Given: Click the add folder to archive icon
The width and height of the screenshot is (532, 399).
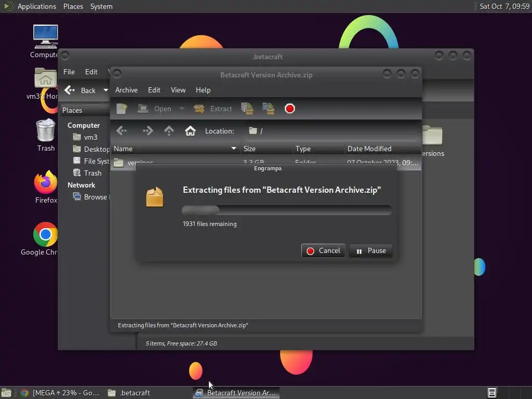Looking at the screenshot, I should pyautogui.click(x=269, y=109).
